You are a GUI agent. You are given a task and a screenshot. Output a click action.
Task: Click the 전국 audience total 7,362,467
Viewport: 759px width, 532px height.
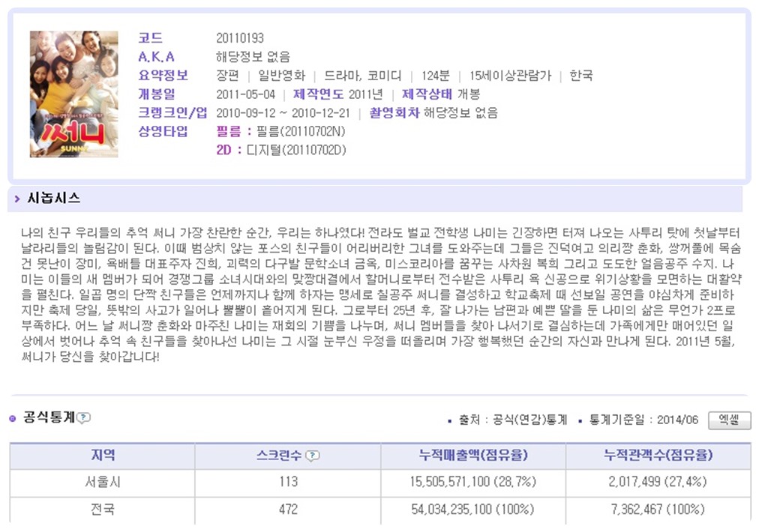(658, 510)
